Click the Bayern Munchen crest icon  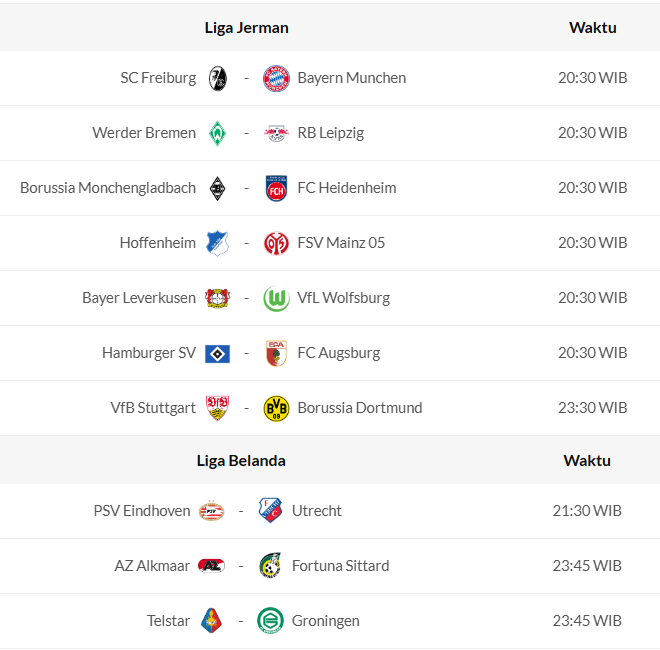point(276,78)
